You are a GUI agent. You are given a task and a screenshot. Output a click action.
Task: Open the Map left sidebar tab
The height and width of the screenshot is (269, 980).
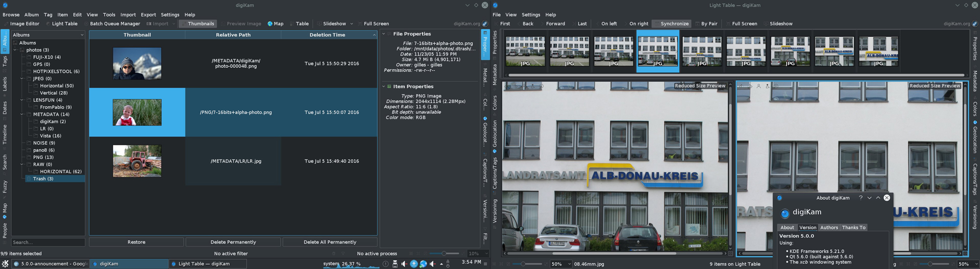[x=4, y=211]
